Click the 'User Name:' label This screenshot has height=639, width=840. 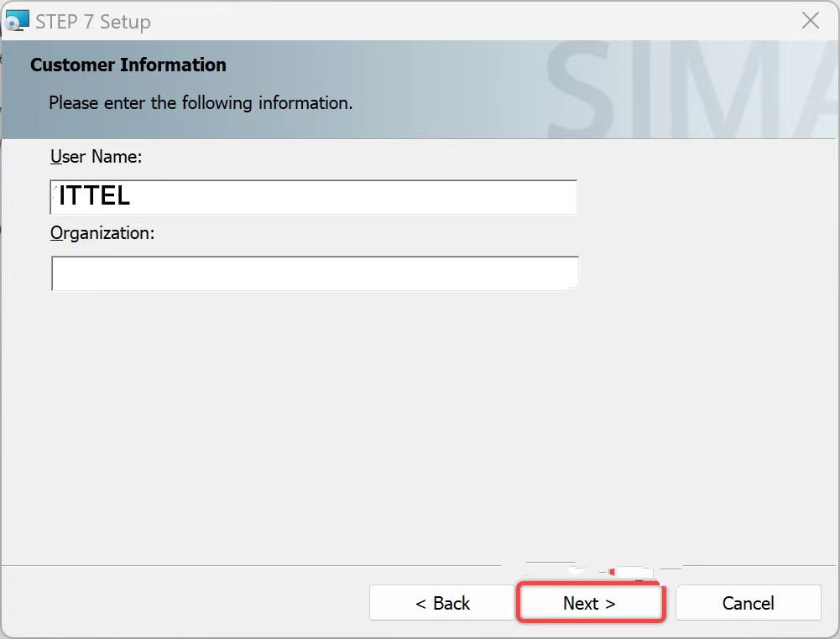coord(96,157)
